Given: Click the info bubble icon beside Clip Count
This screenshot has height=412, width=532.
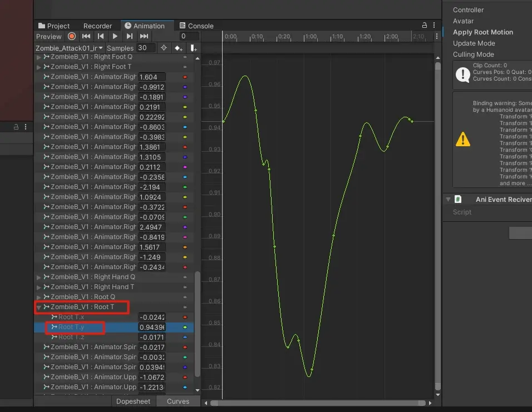Looking at the screenshot, I should tap(463, 75).
